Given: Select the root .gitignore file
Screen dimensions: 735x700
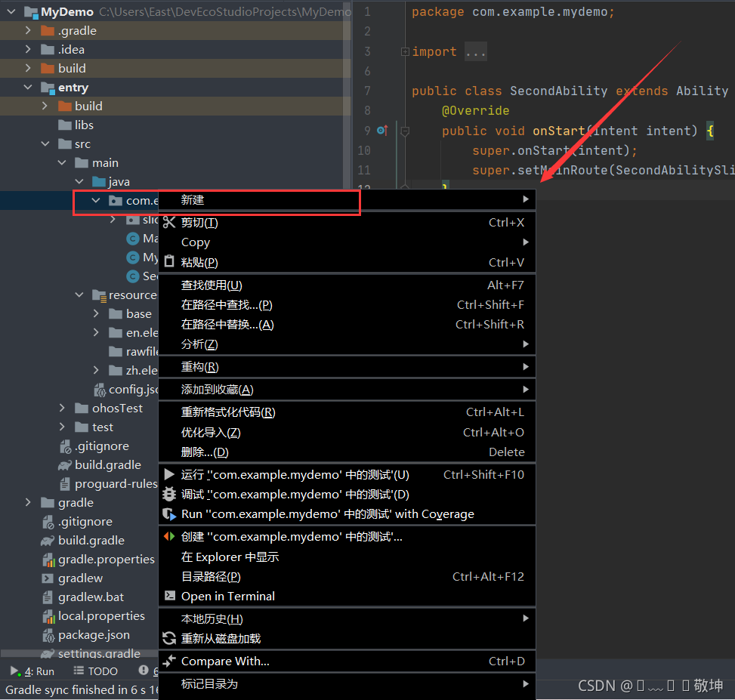Looking at the screenshot, I should [85, 522].
